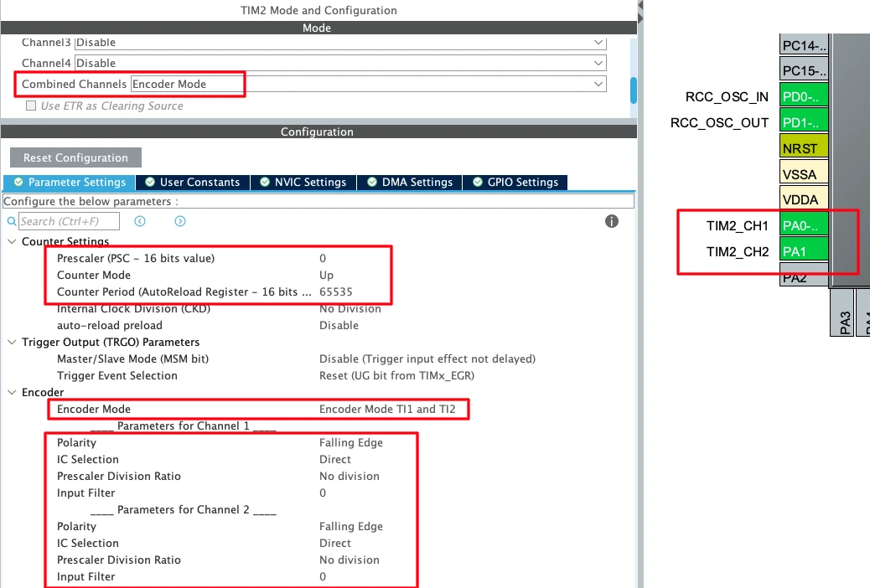The width and height of the screenshot is (870, 588).
Task: Click the yellow NRST pin
Action: [x=804, y=148]
